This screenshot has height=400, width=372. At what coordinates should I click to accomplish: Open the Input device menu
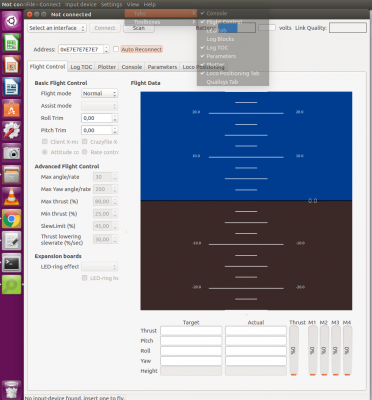80,4
